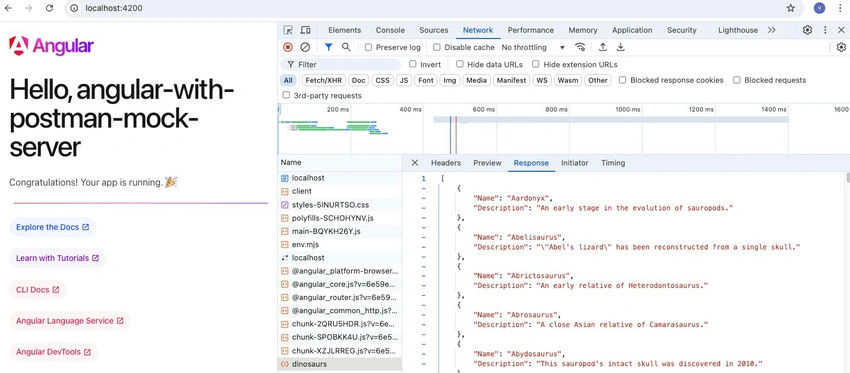Check Hide data URLs
Image resolution: width=850 pixels, height=373 pixels.
pyautogui.click(x=460, y=64)
